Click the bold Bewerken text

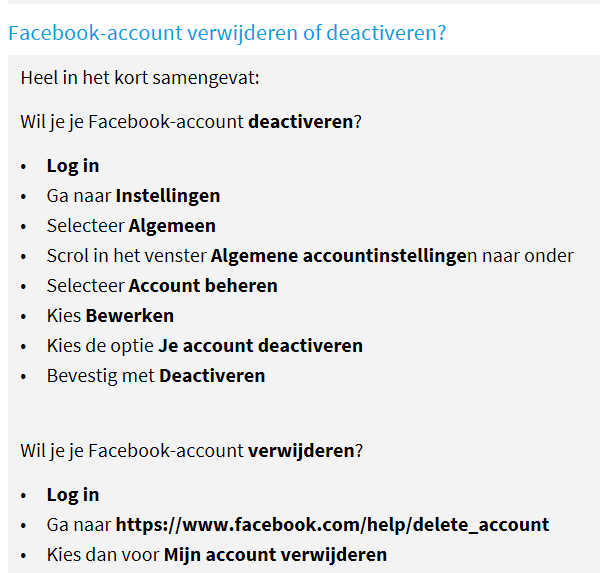click(130, 316)
